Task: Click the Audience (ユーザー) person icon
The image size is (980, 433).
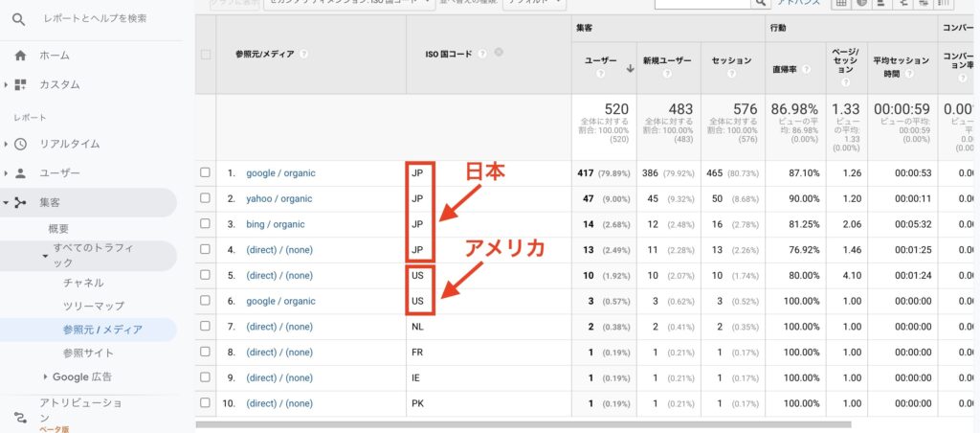Action: [x=21, y=173]
